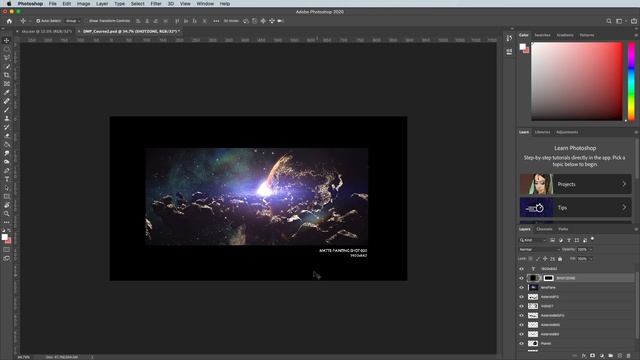Click the Home icon in options bar
Image resolution: width=640 pixels, height=360 pixels.
[x=9, y=21]
